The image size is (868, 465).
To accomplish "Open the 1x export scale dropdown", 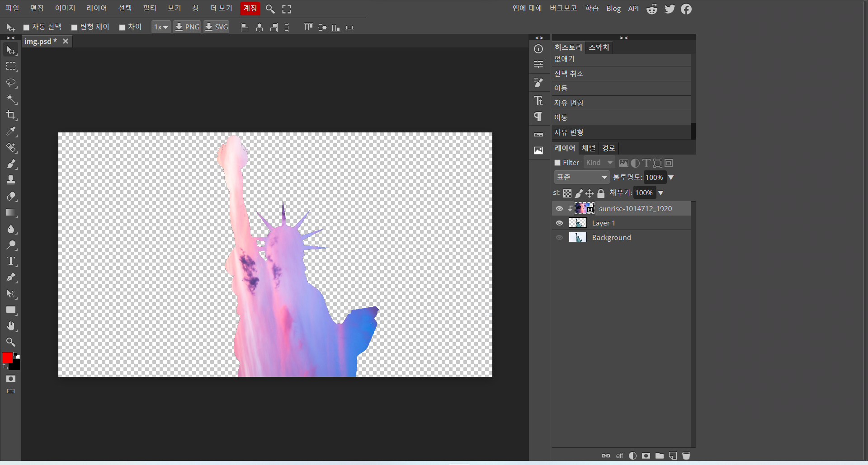I will [x=161, y=27].
